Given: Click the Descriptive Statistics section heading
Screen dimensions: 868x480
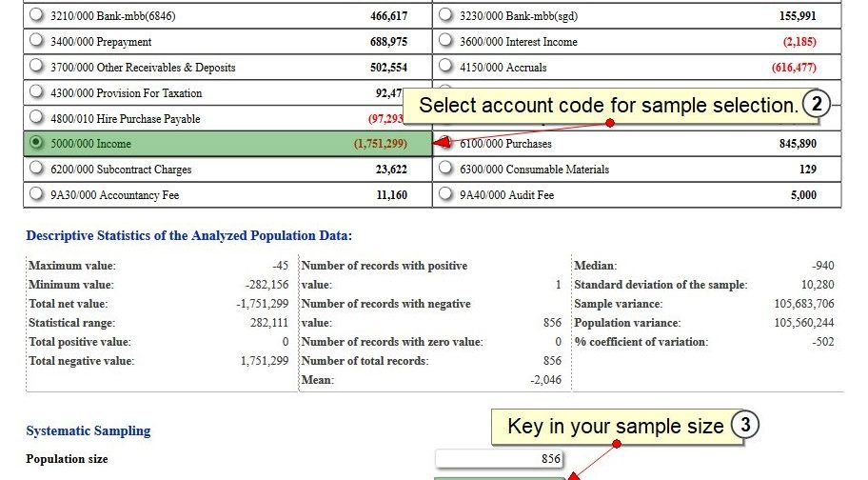Looking at the screenshot, I should (188, 235).
